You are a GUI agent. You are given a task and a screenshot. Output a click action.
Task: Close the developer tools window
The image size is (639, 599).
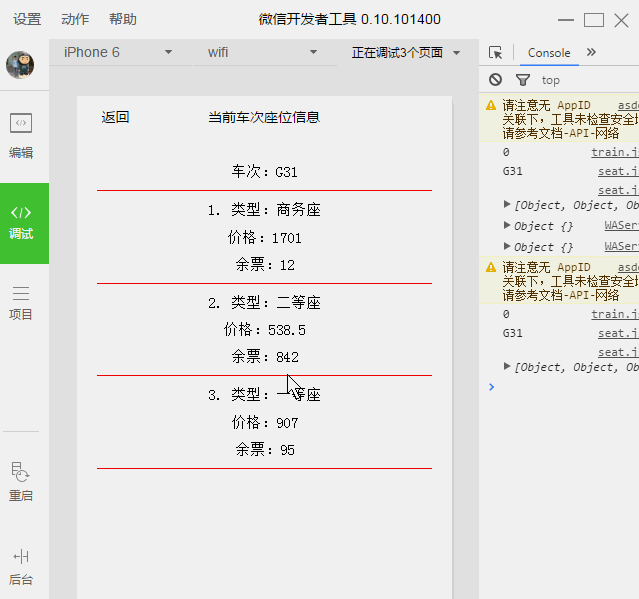point(621,20)
